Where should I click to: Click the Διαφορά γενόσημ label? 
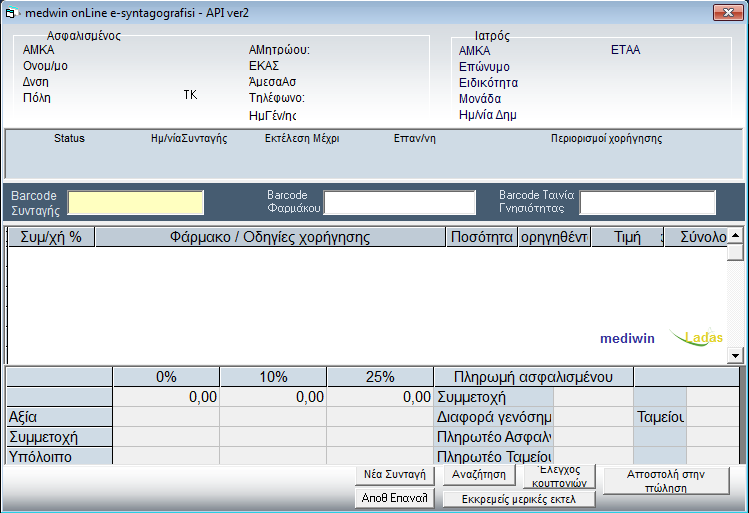point(494,417)
